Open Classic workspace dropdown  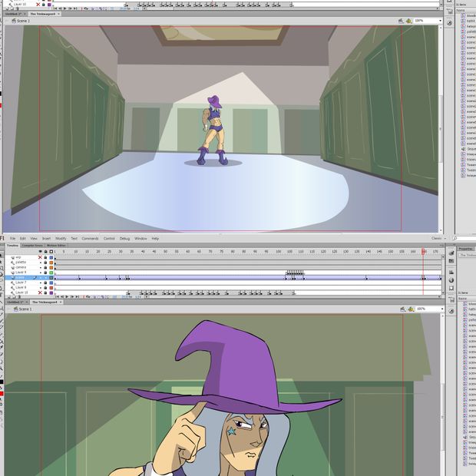click(x=438, y=238)
